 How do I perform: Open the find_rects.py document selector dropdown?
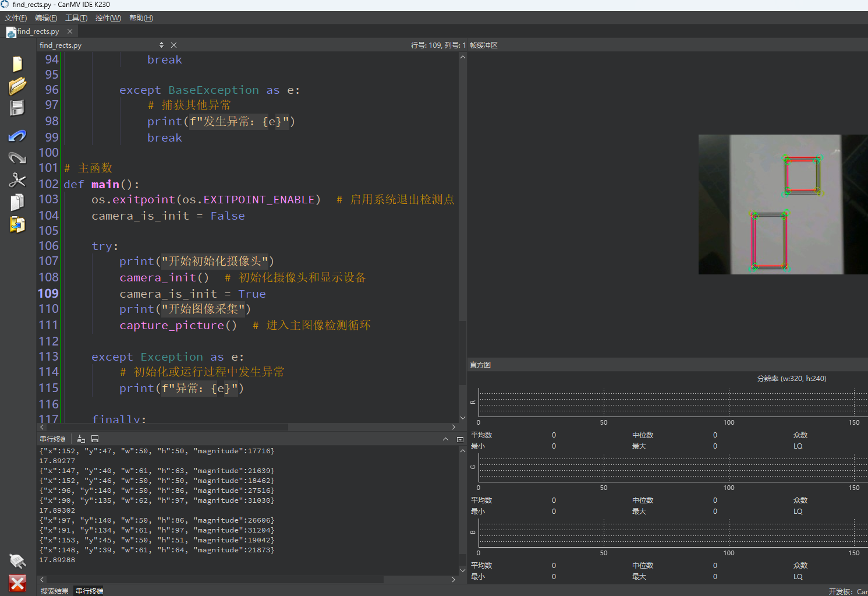point(161,45)
